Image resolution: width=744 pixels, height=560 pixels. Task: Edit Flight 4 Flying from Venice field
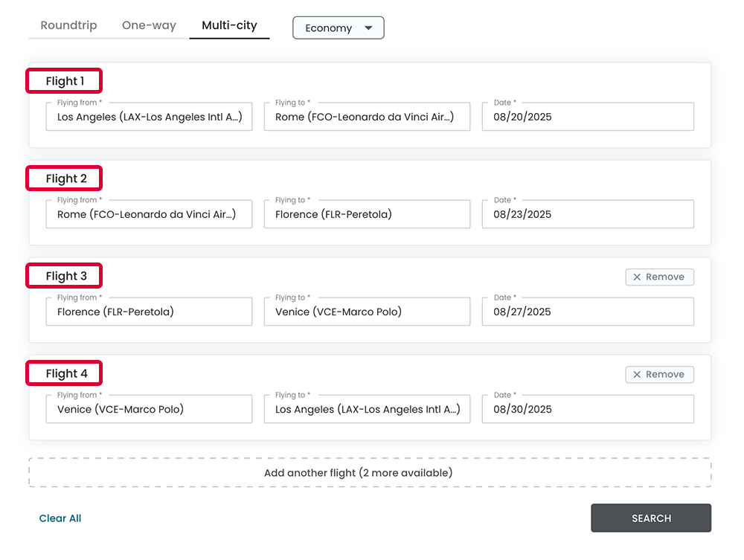[149, 409]
